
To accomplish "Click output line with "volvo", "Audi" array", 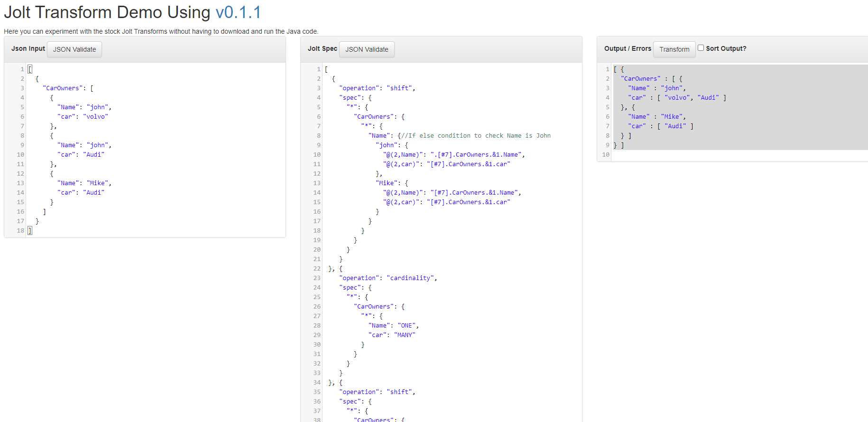I will 677,98.
